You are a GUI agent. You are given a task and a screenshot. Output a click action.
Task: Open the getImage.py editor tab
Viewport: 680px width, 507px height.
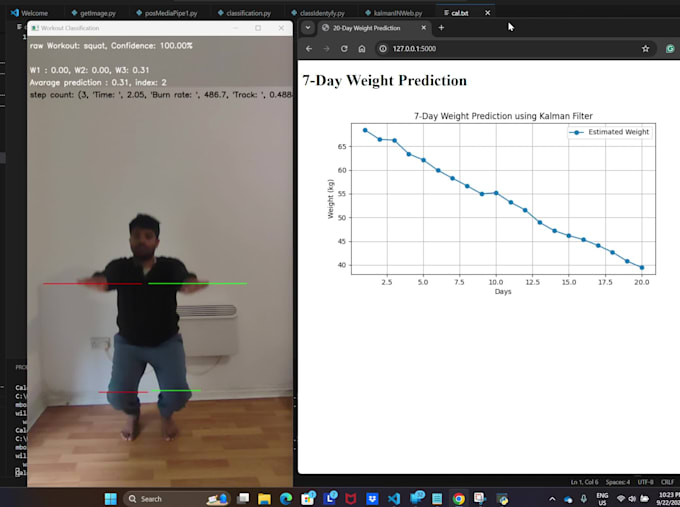point(94,13)
